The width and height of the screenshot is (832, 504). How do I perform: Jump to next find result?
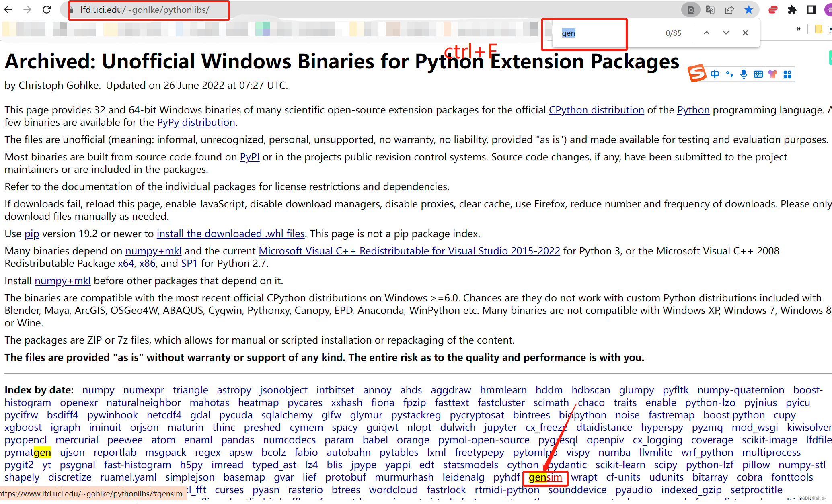[x=726, y=33]
